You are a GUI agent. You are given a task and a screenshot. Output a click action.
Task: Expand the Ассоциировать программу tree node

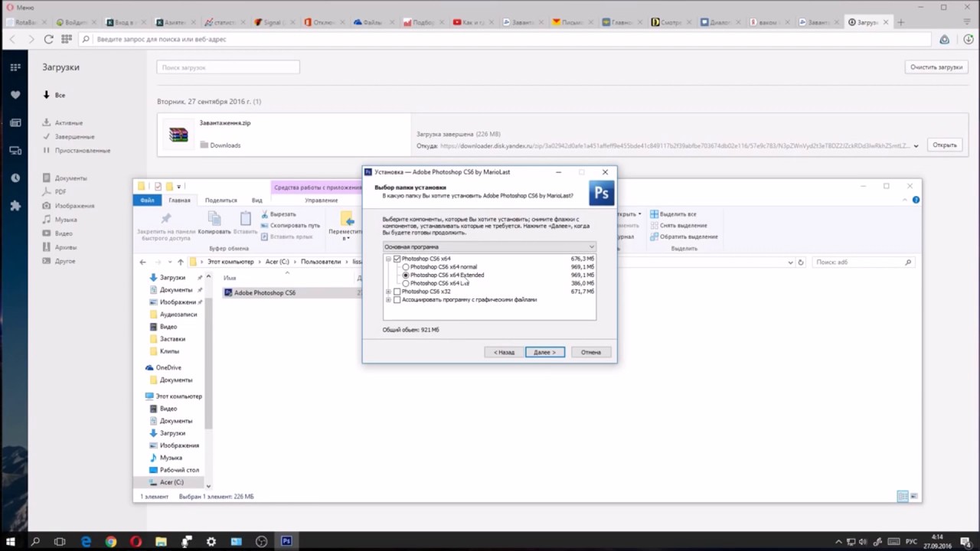coord(388,300)
